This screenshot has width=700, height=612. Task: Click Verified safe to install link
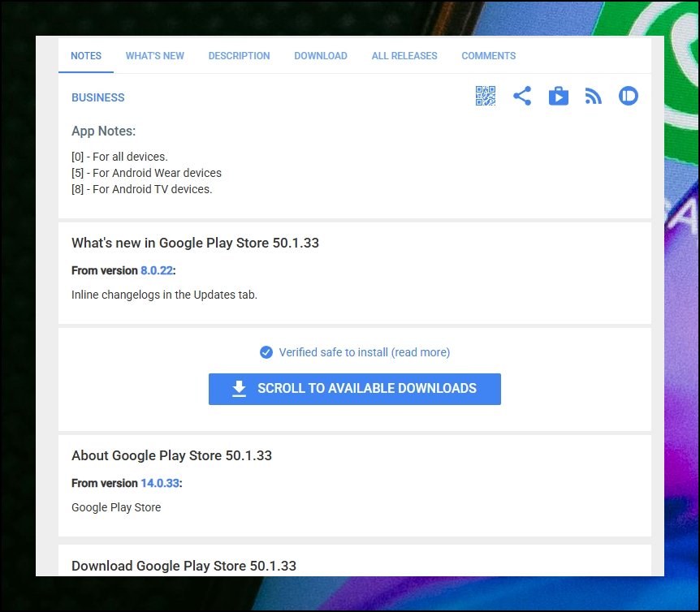click(365, 352)
